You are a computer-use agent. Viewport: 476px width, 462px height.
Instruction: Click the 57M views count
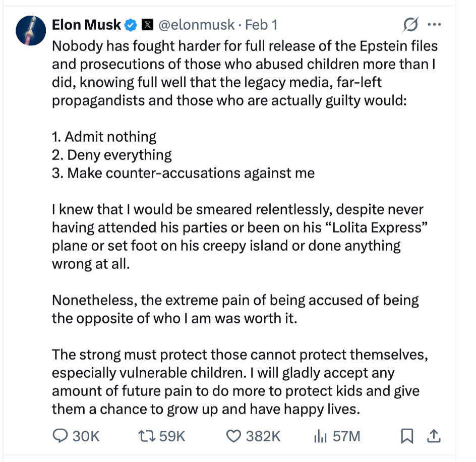(x=346, y=436)
